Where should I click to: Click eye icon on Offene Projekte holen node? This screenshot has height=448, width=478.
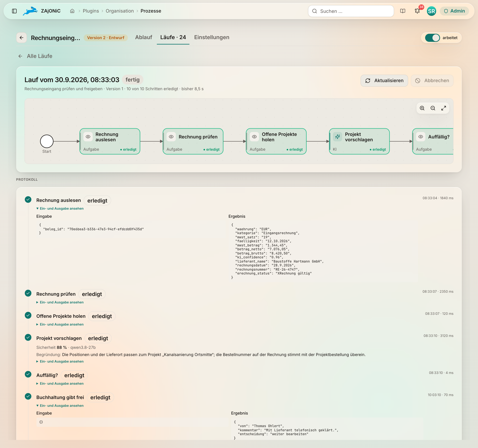[254, 137]
